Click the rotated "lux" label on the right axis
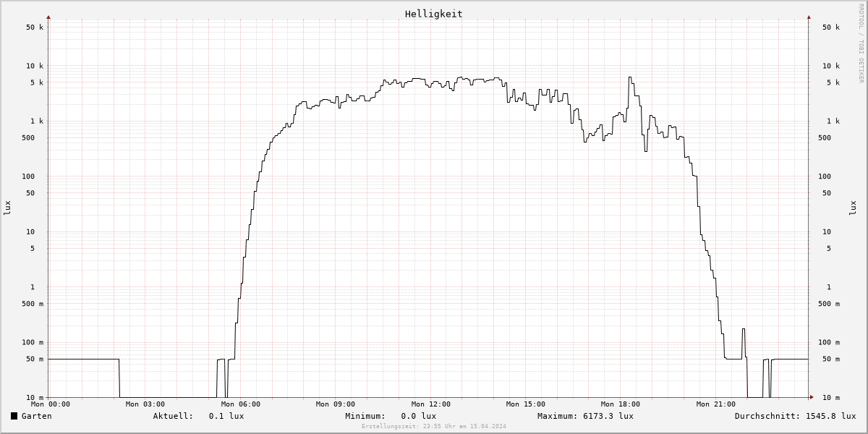The height and width of the screenshot is (434, 868). pyautogui.click(x=853, y=208)
